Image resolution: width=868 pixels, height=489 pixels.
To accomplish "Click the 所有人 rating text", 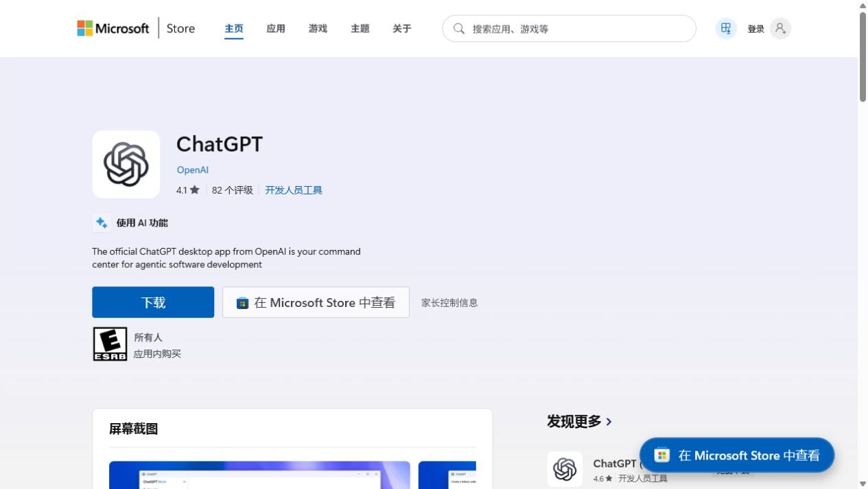I will (148, 337).
